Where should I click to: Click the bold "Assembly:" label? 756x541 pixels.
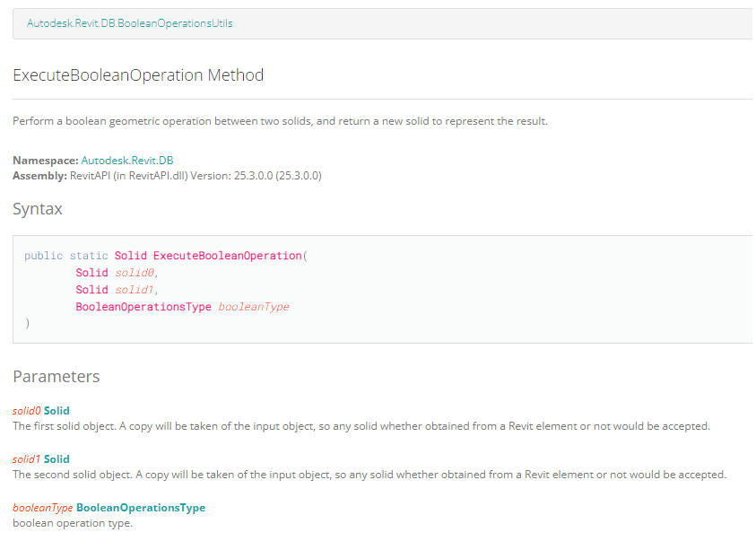pos(40,176)
